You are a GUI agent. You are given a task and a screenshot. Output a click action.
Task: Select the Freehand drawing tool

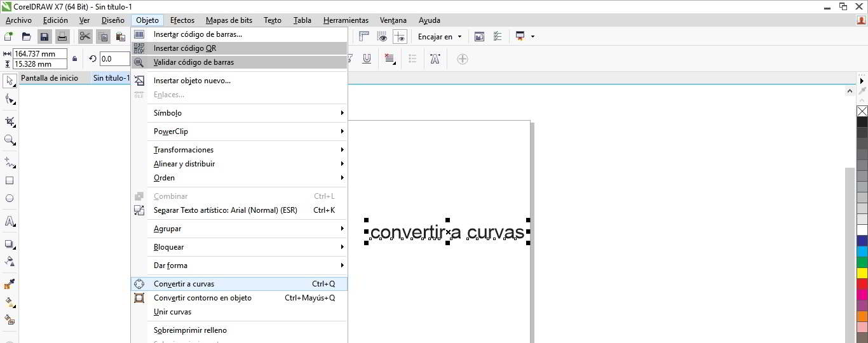(10, 162)
